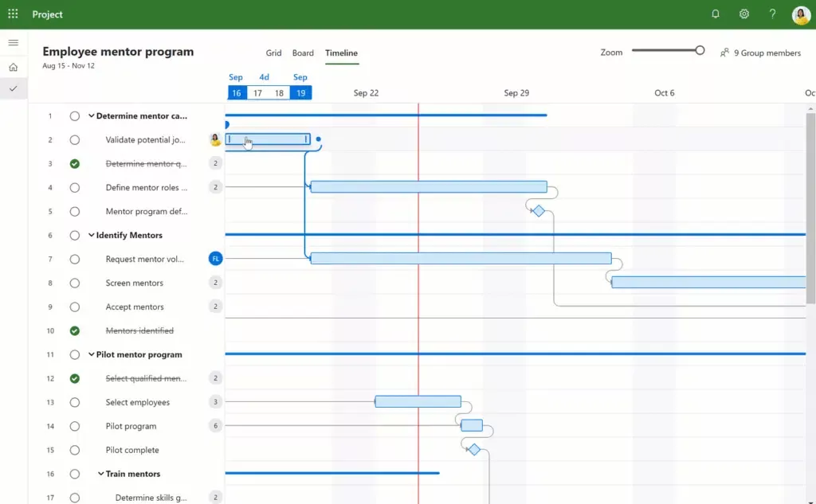The height and width of the screenshot is (504, 816).
Task: Collapse the Pilot mentor program group
Action: tap(91, 354)
